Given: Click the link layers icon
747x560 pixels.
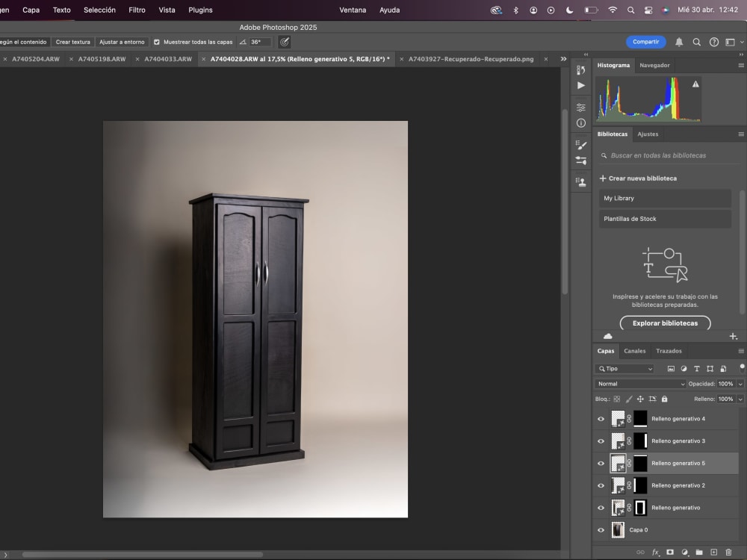Looking at the screenshot, I should (x=640, y=552).
